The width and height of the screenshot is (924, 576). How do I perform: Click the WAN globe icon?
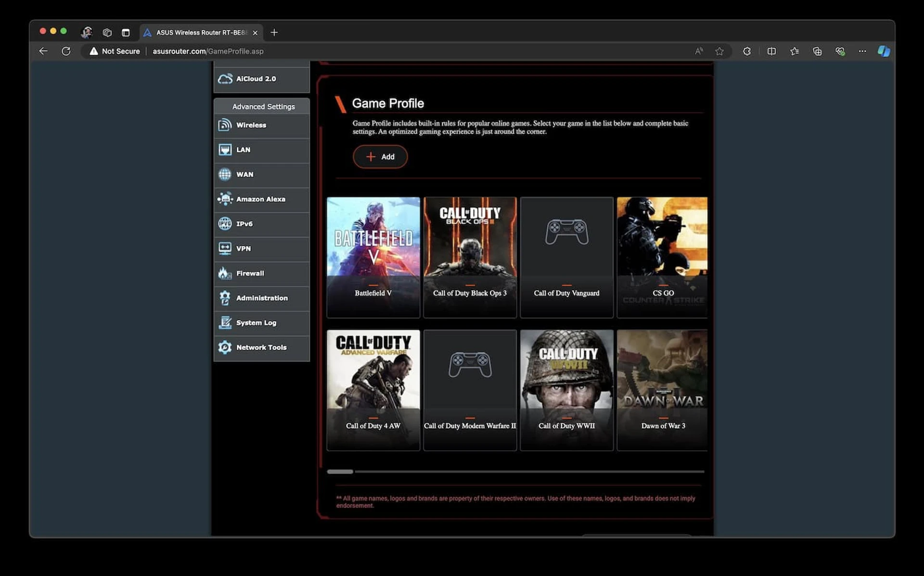coord(225,174)
